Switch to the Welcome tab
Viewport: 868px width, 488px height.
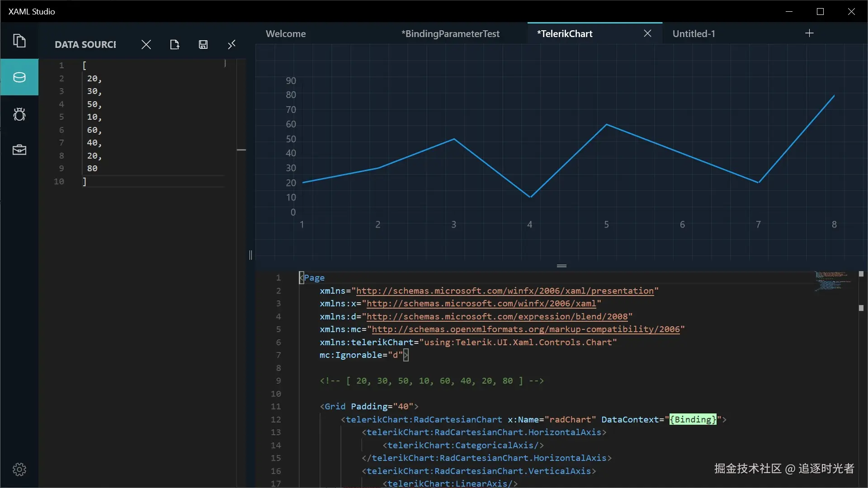[x=286, y=34]
